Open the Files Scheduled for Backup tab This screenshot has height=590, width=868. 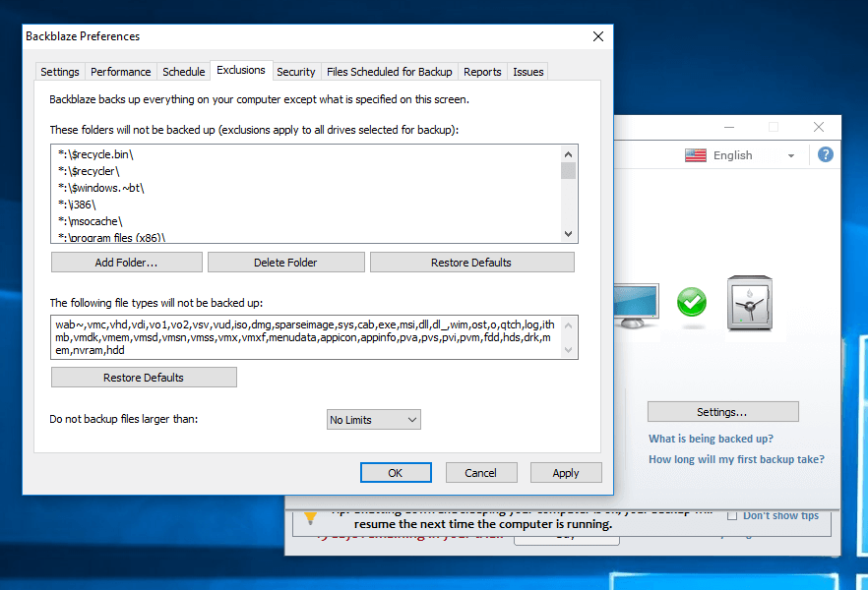click(389, 72)
